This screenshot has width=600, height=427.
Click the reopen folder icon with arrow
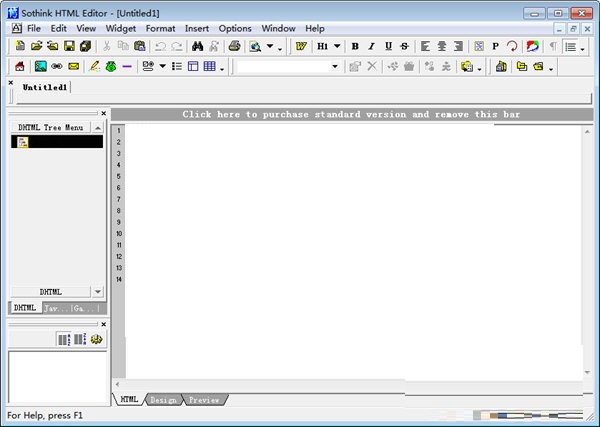(52, 46)
